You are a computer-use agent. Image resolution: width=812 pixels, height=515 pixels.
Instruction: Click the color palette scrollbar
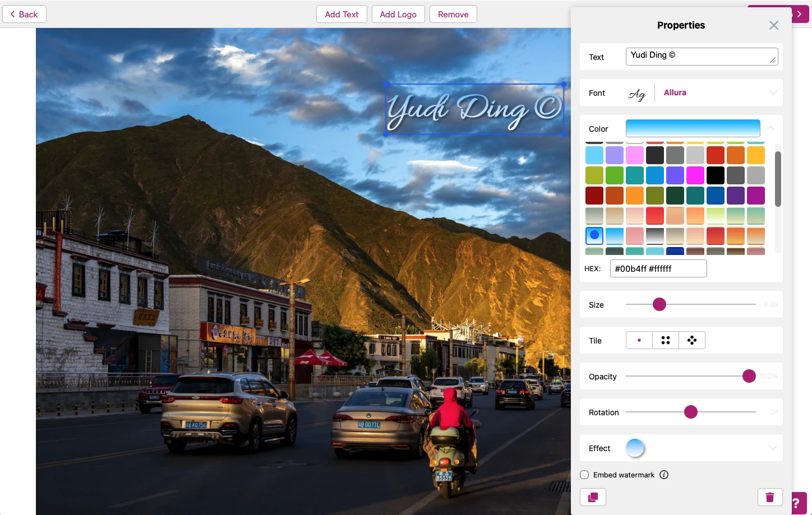pyautogui.click(x=778, y=179)
